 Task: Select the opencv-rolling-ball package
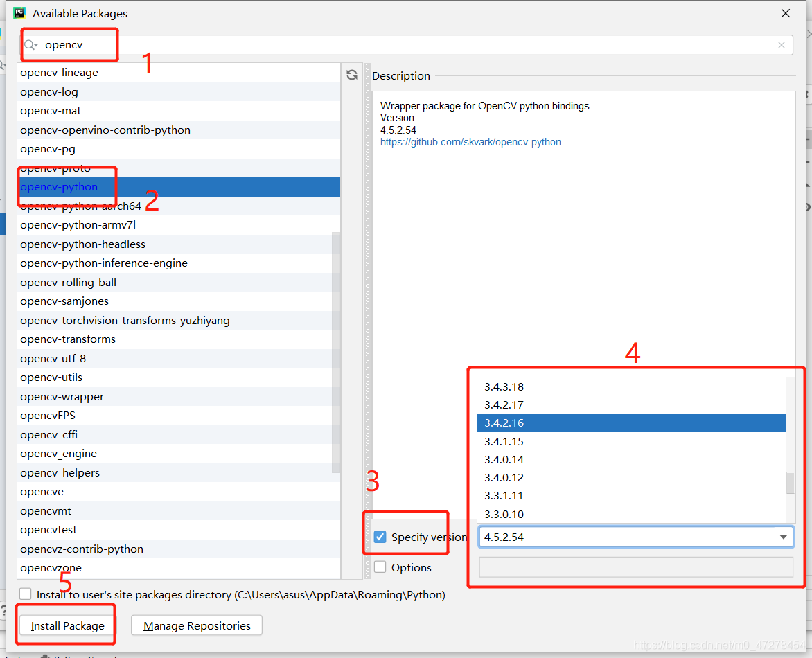pyautogui.click(x=179, y=282)
